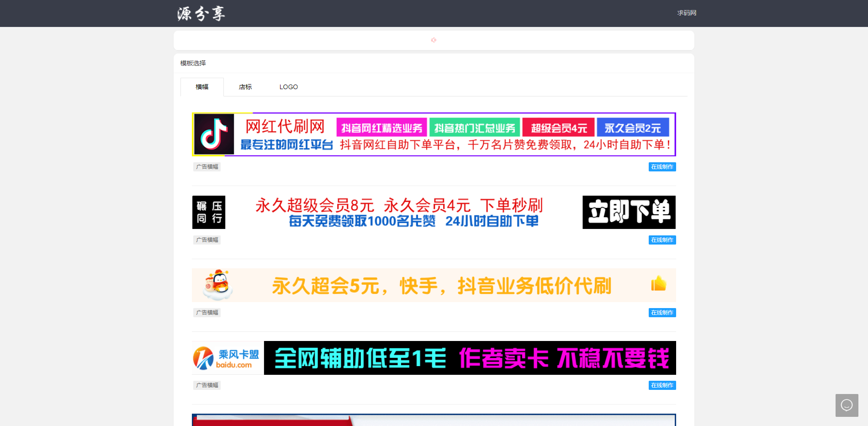Open the 乘风卡盟 banner template

434,358
